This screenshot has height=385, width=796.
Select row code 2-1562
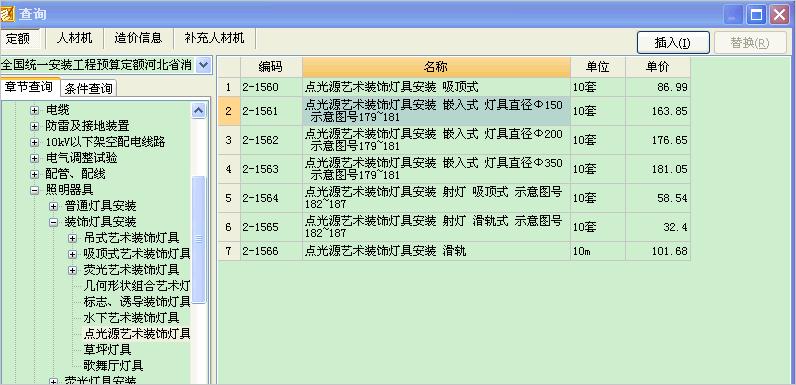click(271, 140)
